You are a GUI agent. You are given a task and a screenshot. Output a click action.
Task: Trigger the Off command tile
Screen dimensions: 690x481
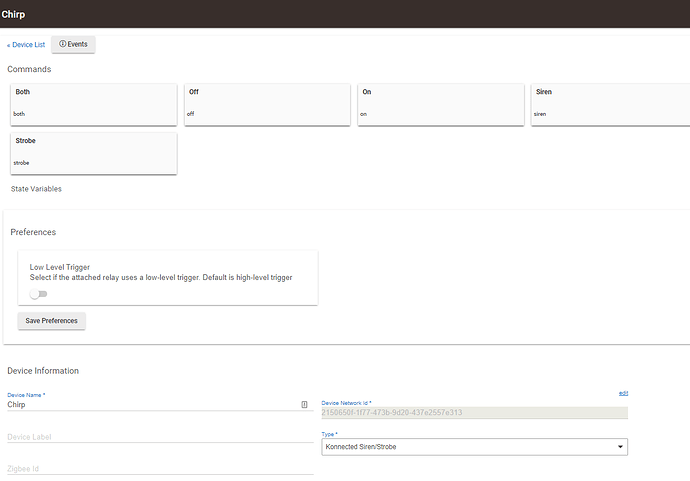coord(267,104)
